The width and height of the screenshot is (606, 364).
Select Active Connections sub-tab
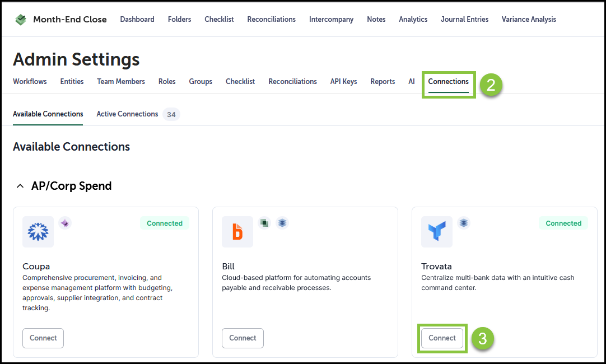point(127,114)
